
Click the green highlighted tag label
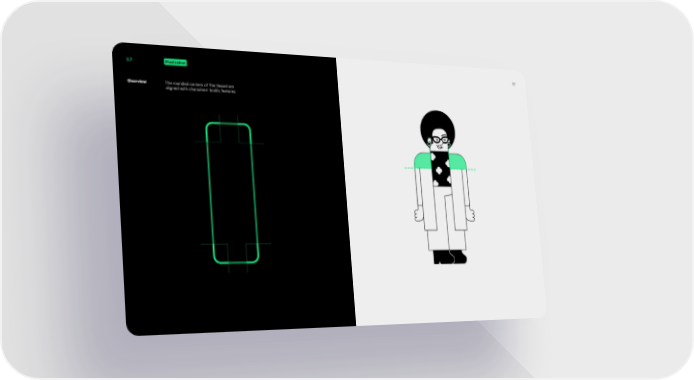(175, 63)
